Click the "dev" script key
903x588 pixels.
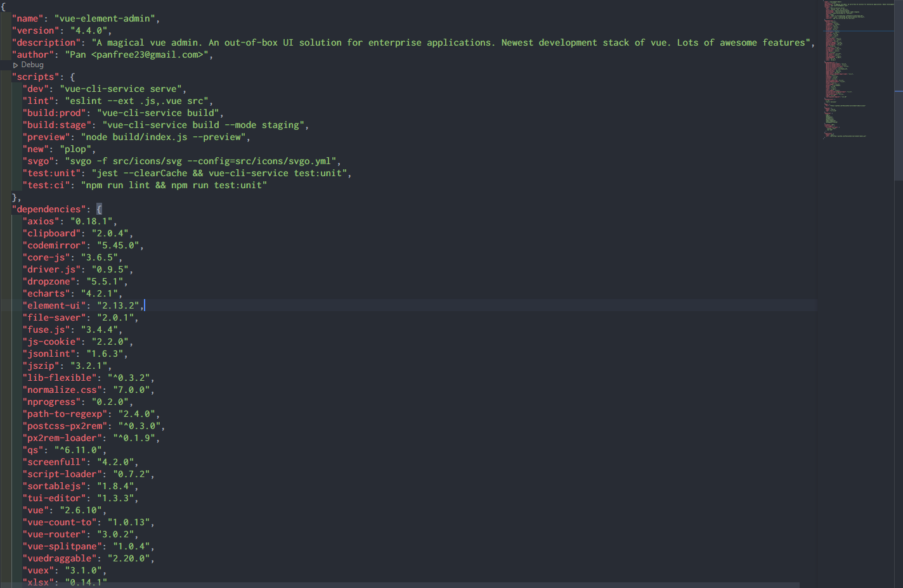[36, 89]
